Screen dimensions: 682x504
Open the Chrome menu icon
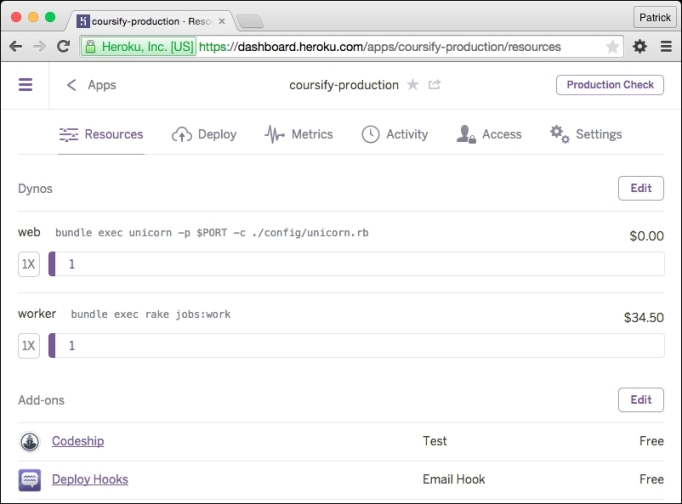click(x=666, y=46)
